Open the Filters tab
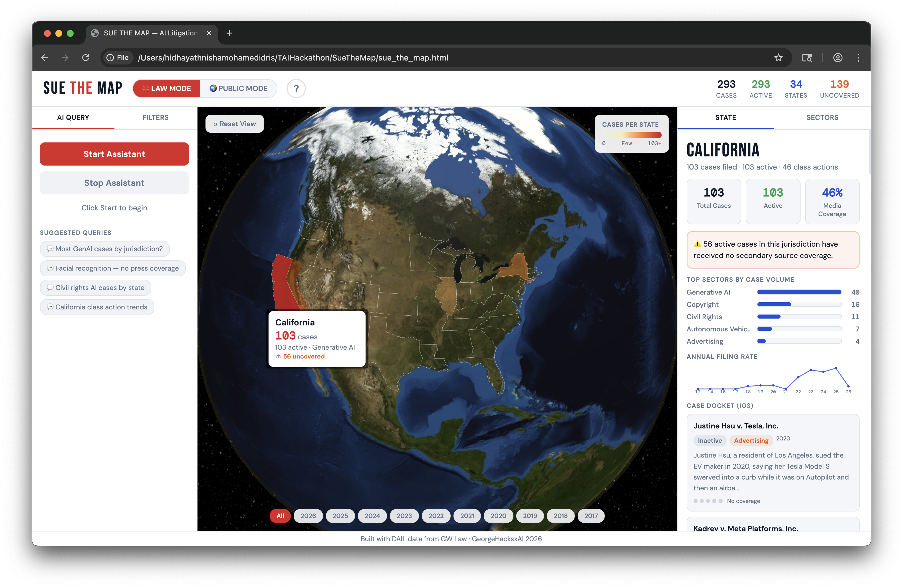Viewport: 903px width, 588px height. pos(155,118)
